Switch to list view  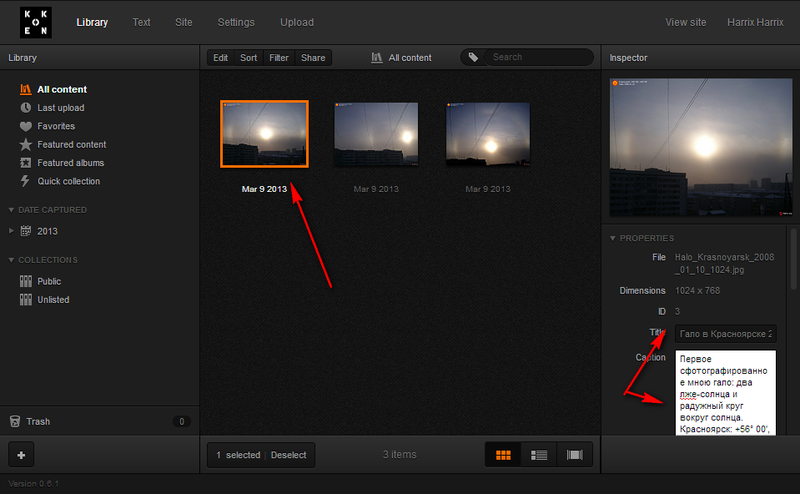coord(539,455)
